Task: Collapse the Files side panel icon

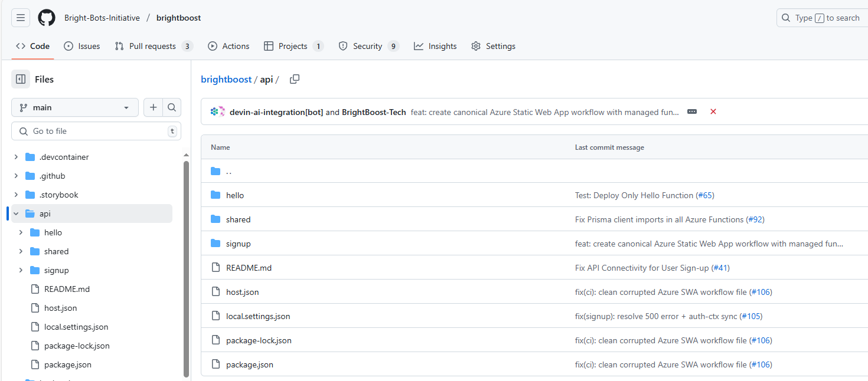Action: (x=21, y=79)
